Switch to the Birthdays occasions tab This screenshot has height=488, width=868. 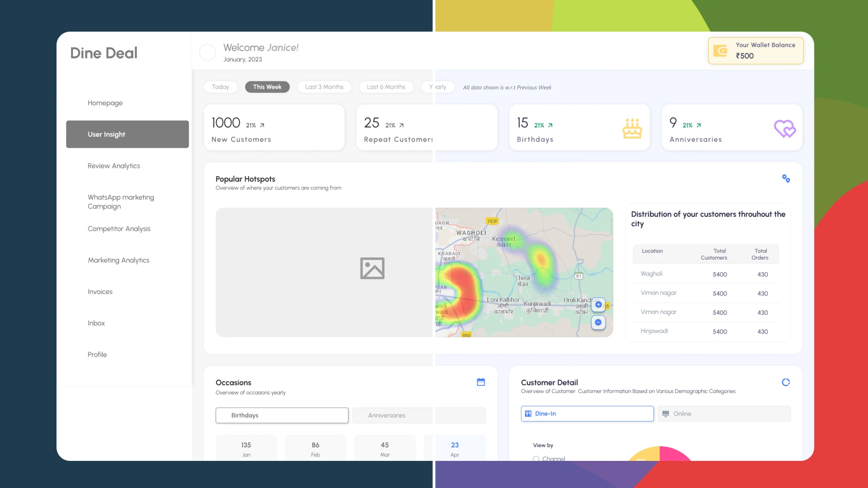click(282, 416)
